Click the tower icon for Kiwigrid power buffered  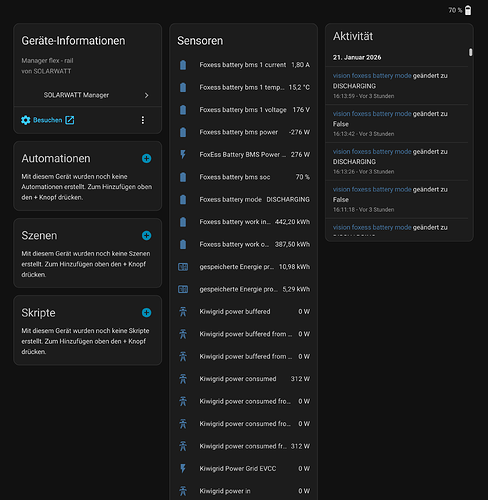point(183,312)
